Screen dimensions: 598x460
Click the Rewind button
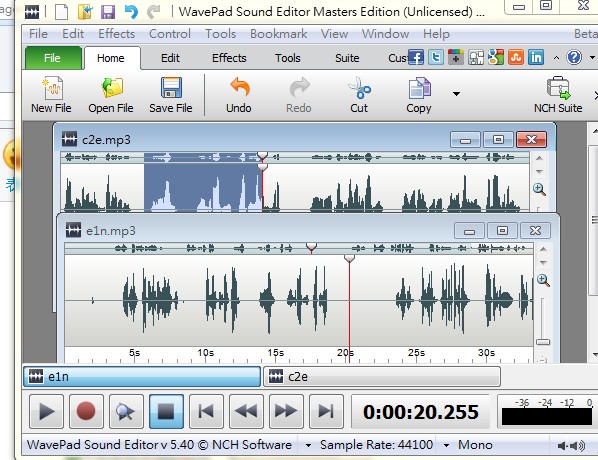[246, 412]
